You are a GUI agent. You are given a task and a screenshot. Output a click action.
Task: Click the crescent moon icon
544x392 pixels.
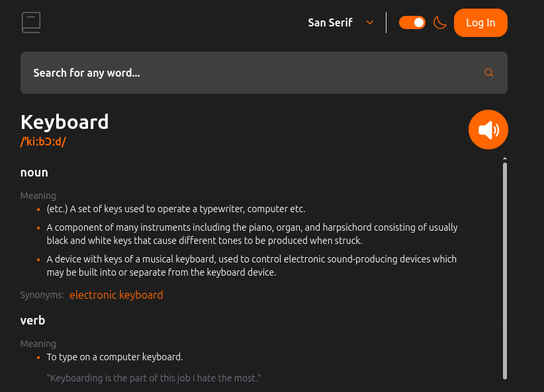tap(439, 23)
